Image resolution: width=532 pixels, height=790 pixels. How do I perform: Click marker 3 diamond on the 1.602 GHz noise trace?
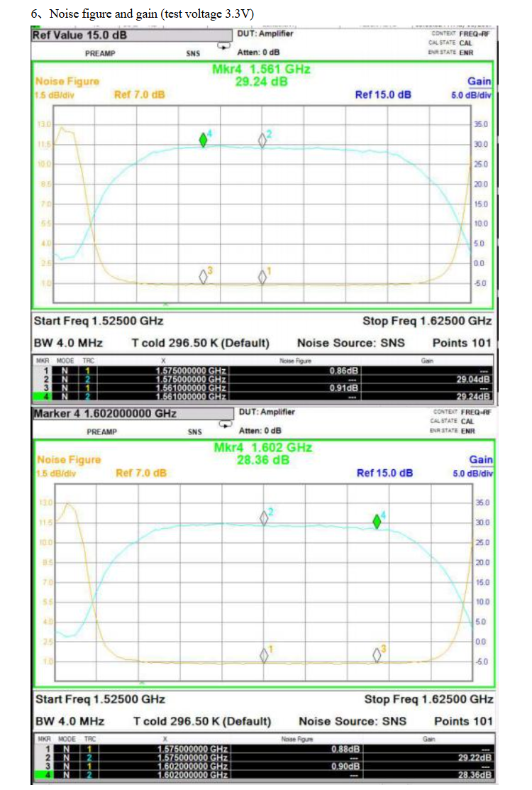377,654
